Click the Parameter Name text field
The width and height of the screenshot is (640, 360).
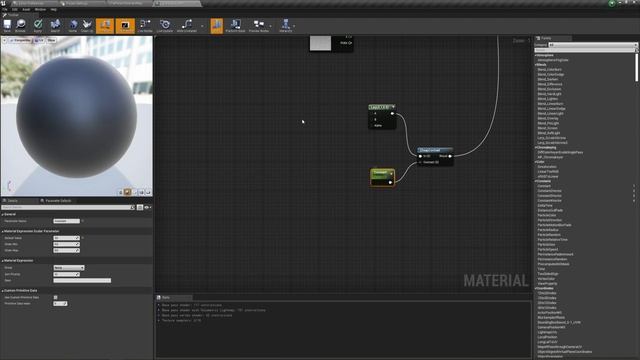click(67, 221)
